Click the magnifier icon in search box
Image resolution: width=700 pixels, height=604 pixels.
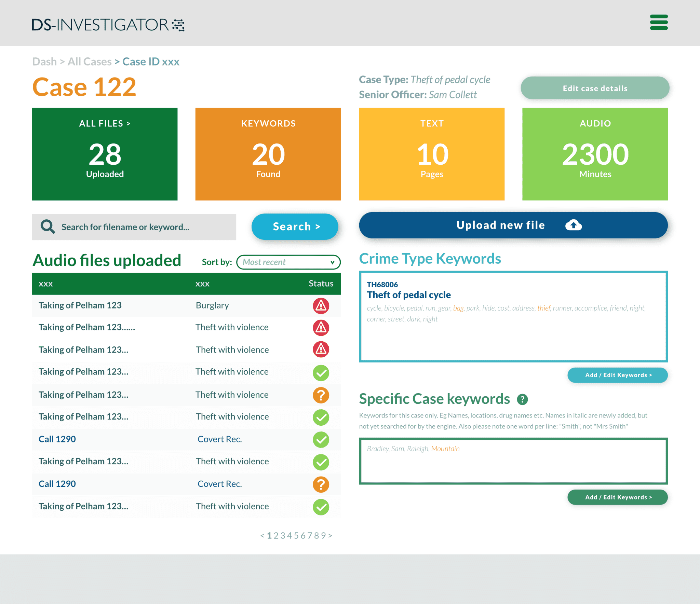pyautogui.click(x=48, y=226)
